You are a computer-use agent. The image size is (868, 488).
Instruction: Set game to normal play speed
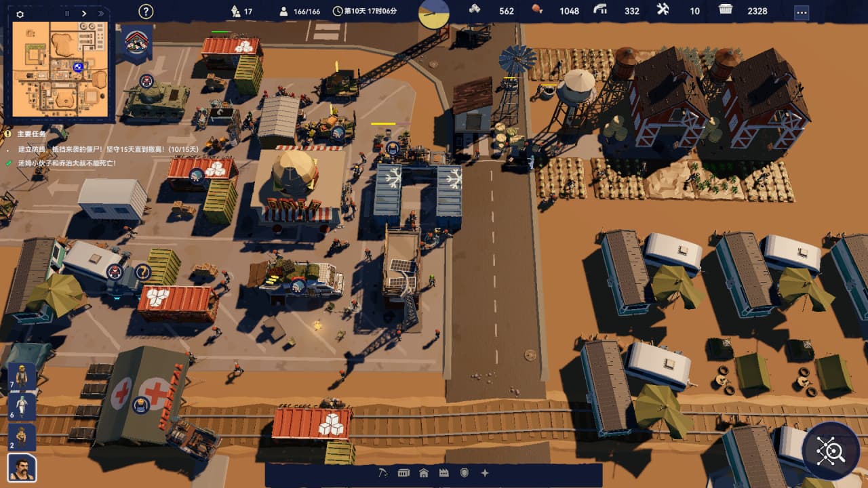click(x=84, y=14)
